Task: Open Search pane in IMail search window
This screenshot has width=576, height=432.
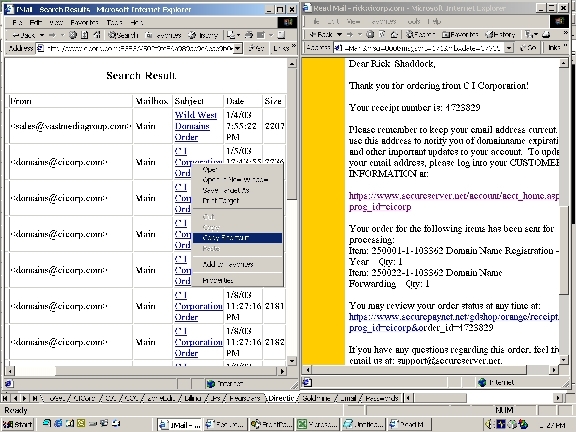Action: coord(123,35)
